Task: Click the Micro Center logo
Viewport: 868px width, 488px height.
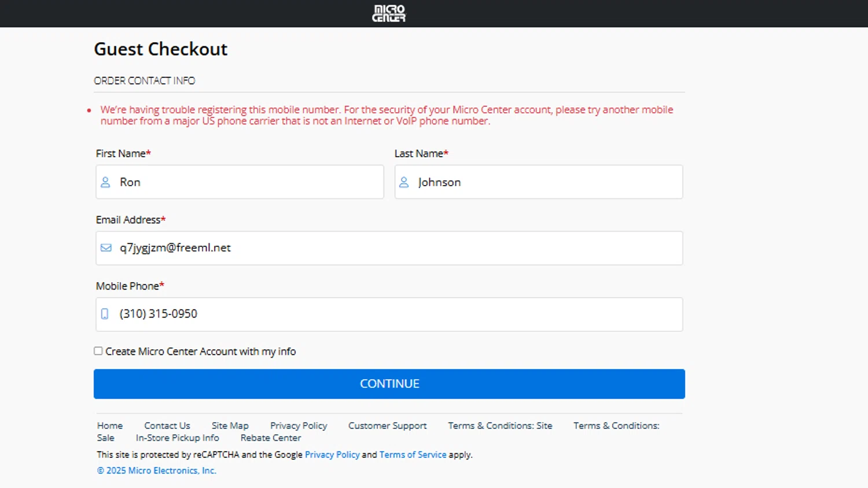Action: coord(389,13)
